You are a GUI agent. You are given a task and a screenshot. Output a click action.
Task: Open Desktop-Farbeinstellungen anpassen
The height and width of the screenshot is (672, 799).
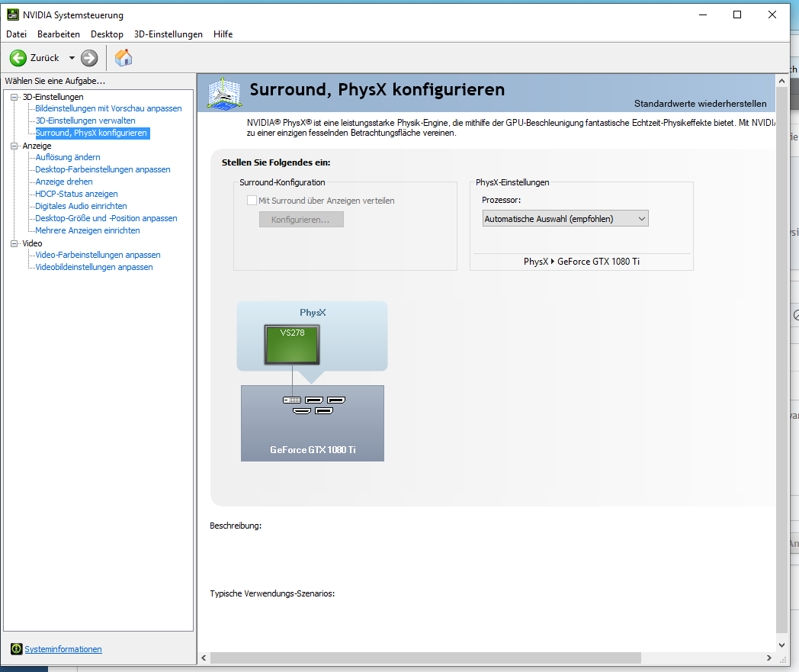point(103,170)
